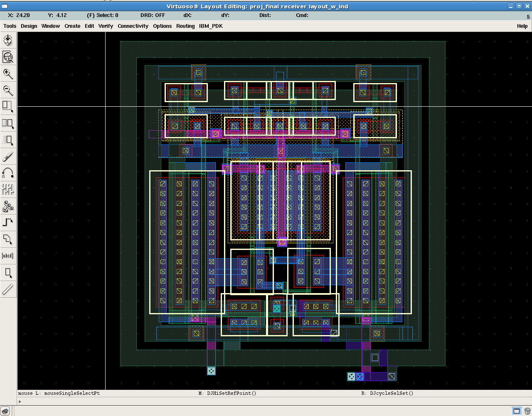The height and width of the screenshot is (416, 532).
Task: Open the Tools menu
Action: coord(10,26)
